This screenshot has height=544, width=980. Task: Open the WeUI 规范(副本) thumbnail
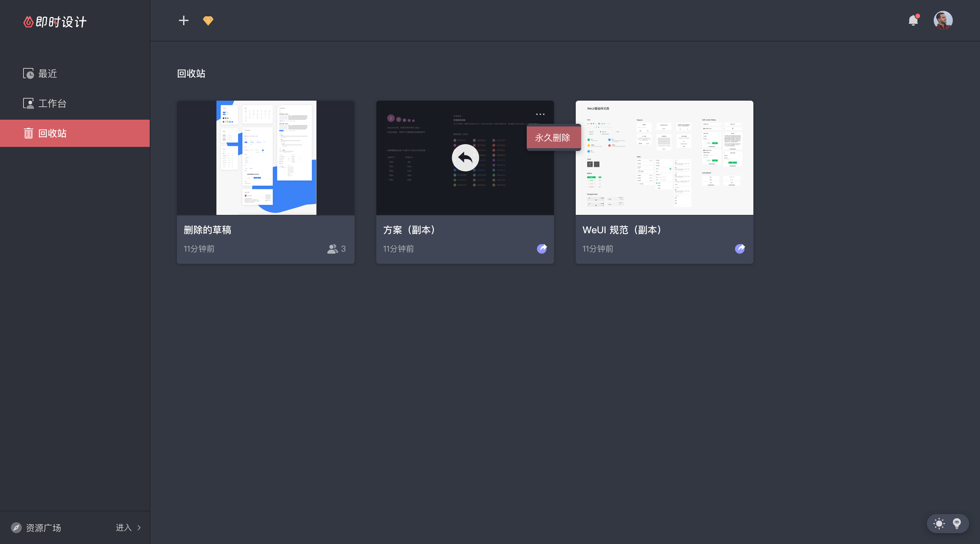(664, 158)
